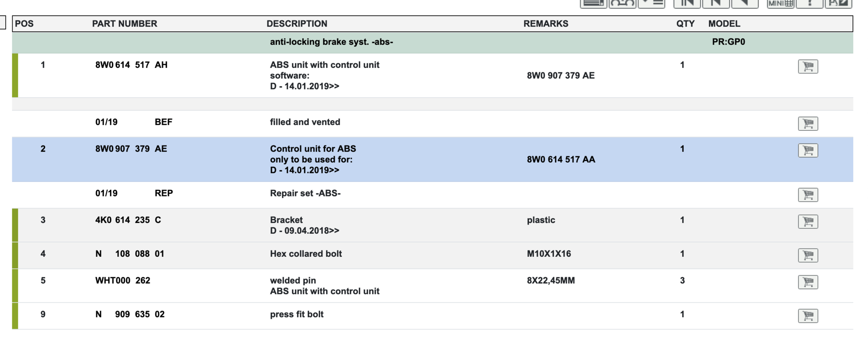The height and width of the screenshot is (345, 868).
Task: Add Repair set -ABS- to the cart
Action: (x=807, y=195)
